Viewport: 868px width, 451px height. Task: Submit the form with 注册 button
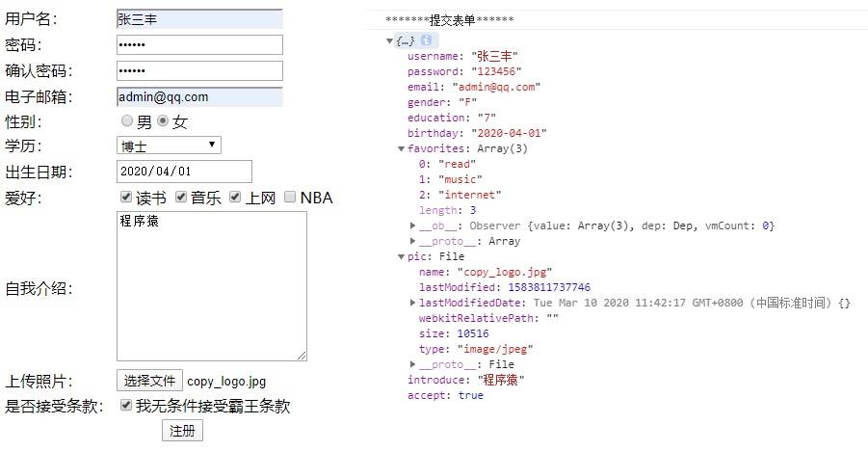tap(182, 431)
